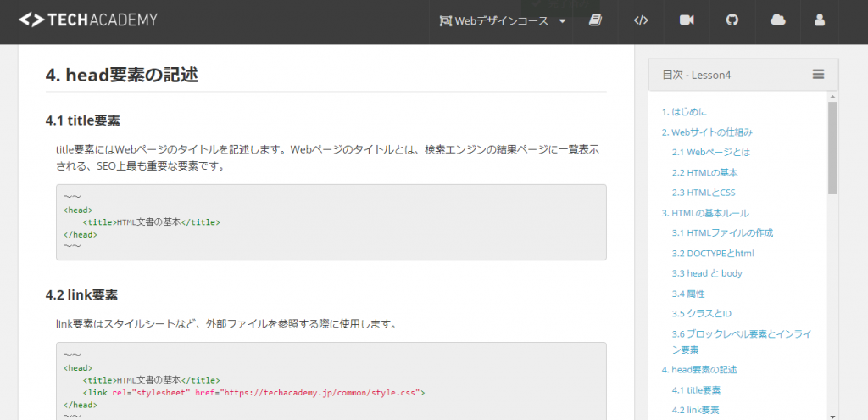Click the code brackets icon
868x420 pixels.
(x=641, y=20)
